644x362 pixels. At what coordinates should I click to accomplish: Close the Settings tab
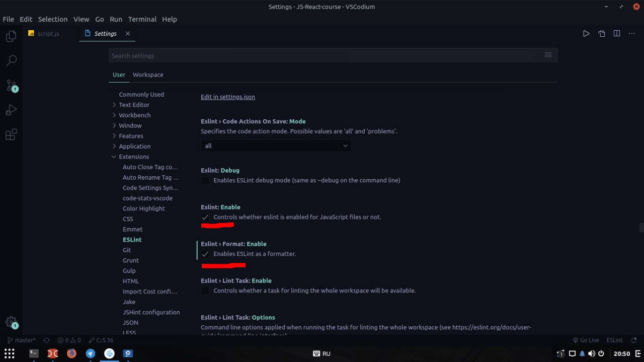tap(128, 34)
